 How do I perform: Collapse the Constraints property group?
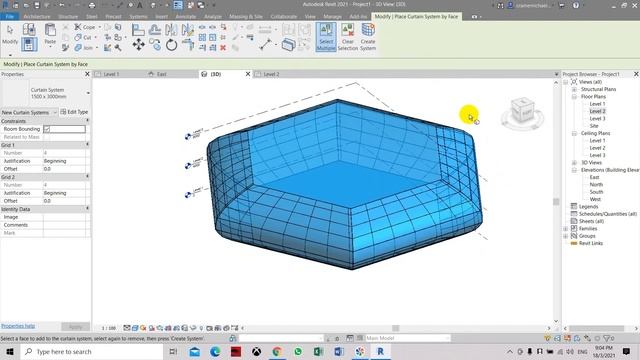tap(87, 121)
